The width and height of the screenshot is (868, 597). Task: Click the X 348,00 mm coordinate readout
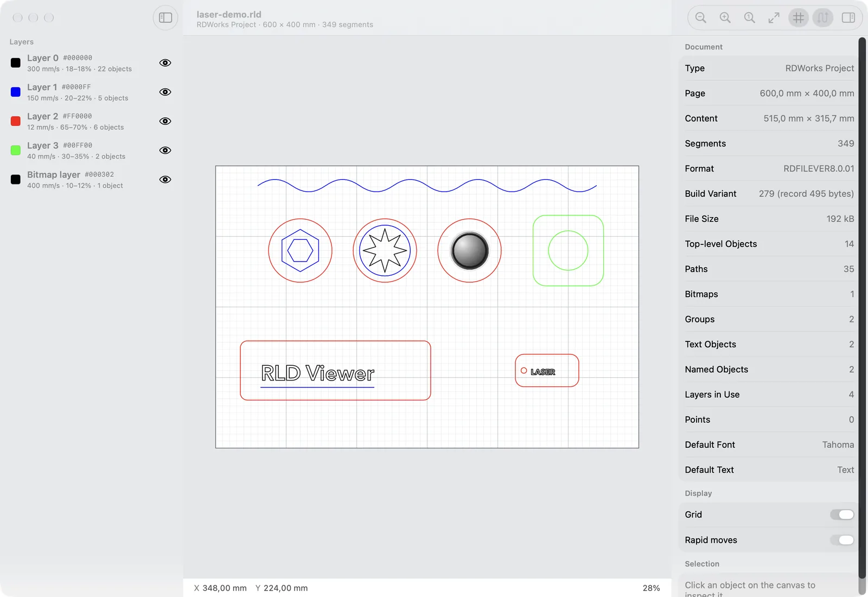220,588
